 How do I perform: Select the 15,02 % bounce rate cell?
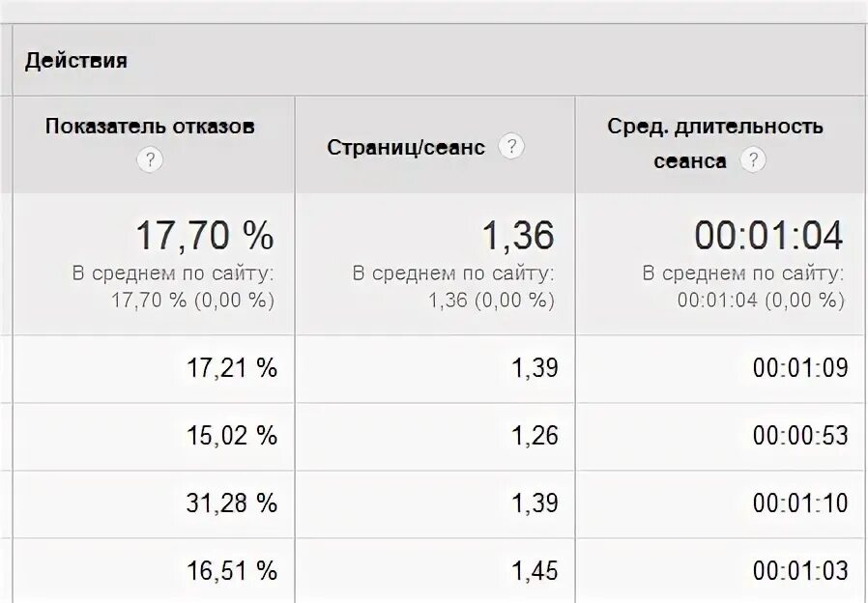(x=231, y=436)
